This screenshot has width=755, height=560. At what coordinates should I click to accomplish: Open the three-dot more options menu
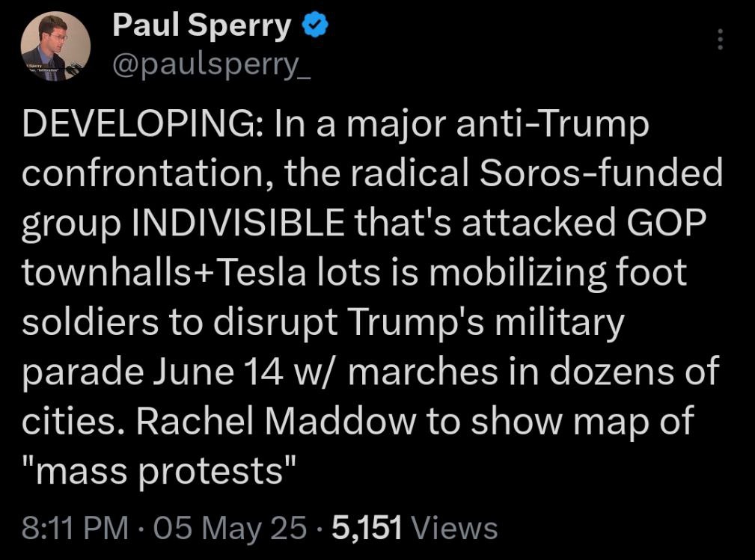[720, 39]
